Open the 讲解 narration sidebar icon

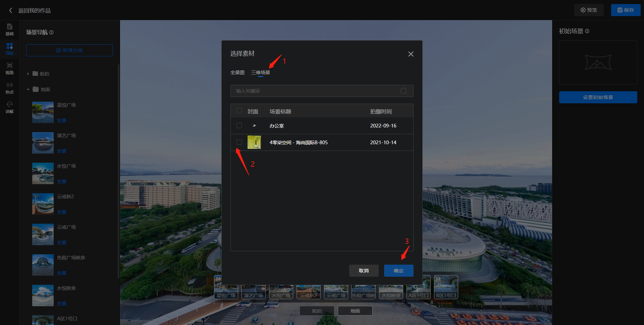(x=9, y=107)
